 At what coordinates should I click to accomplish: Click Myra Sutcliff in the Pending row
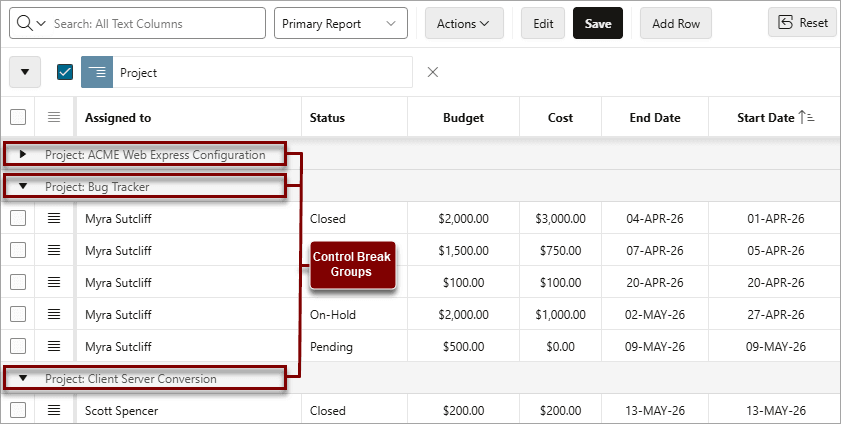(118, 347)
